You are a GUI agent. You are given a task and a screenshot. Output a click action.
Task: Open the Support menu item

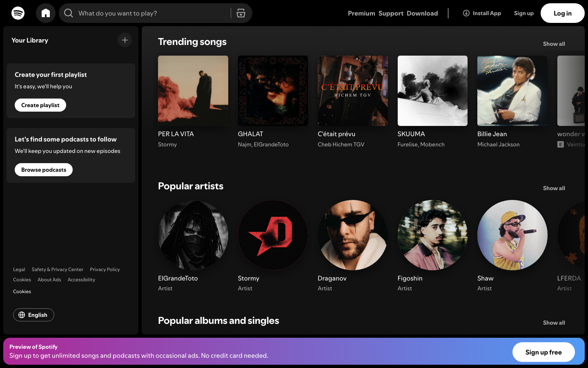pos(391,13)
